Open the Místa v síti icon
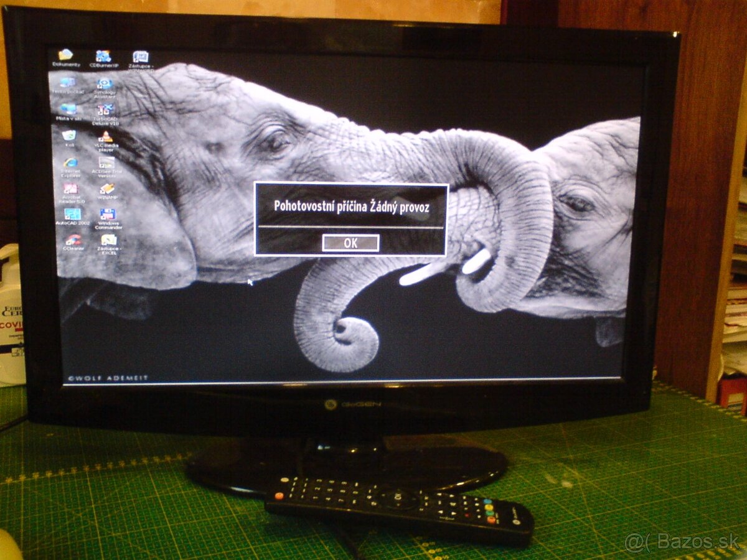 [x=68, y=112]
